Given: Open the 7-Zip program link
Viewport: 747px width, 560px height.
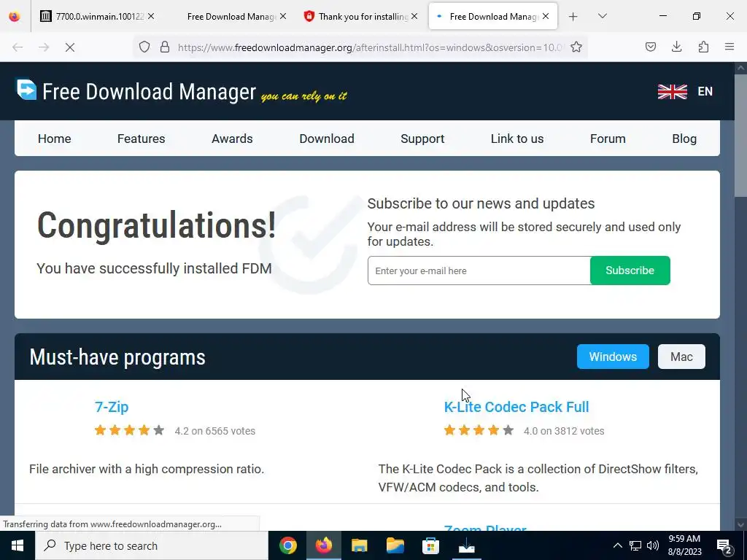Looking at the screenshot, I should (x=112, y=407).
